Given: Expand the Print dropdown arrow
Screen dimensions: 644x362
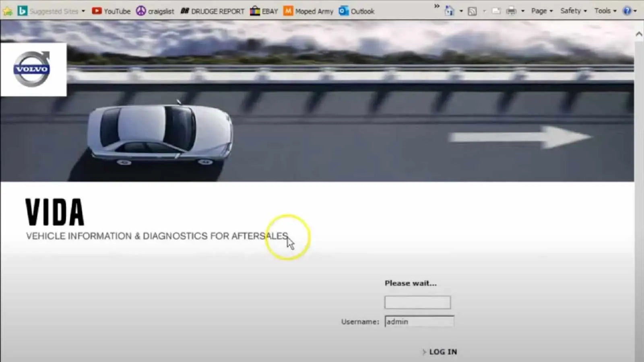Looking at the screenshot, I should point(522,11).
